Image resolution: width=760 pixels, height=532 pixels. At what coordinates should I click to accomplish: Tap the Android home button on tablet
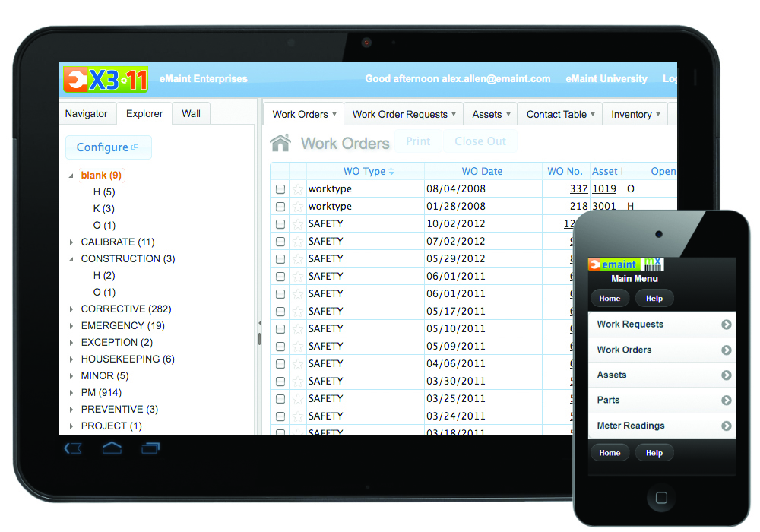[112, 448]
